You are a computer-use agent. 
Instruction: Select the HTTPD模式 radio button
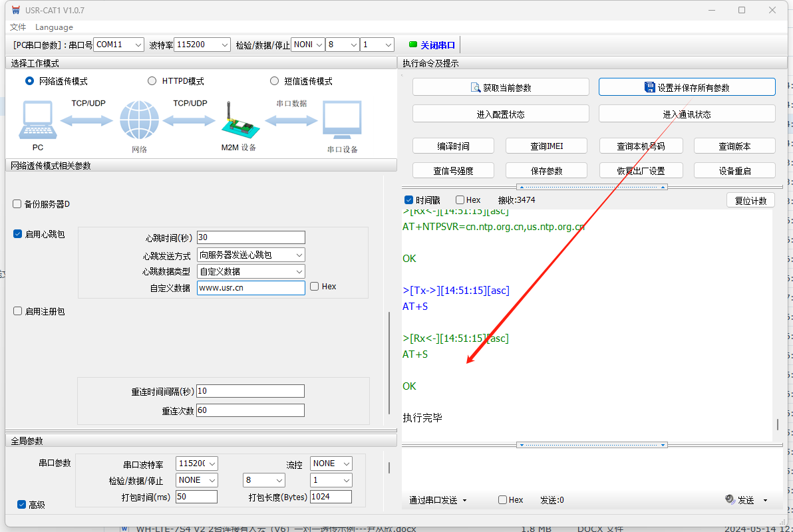click(152, 81)
